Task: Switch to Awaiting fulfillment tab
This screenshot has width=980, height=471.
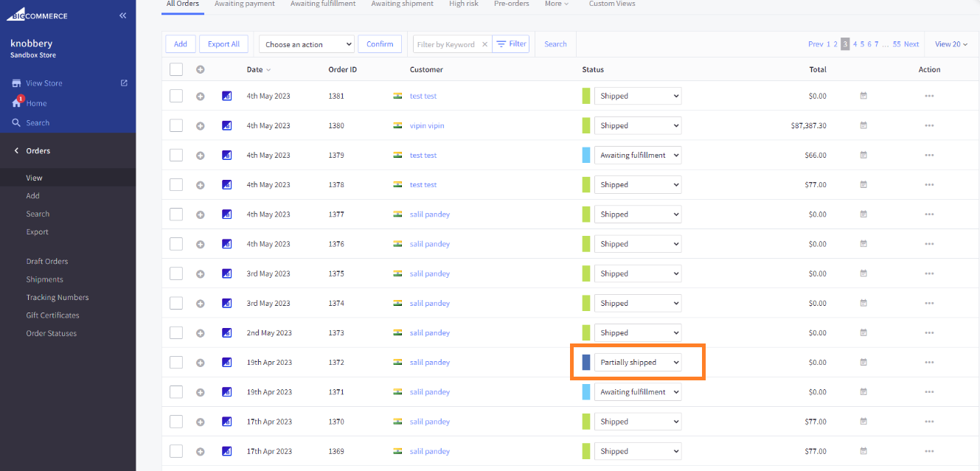Action: [x=323, y=4]
